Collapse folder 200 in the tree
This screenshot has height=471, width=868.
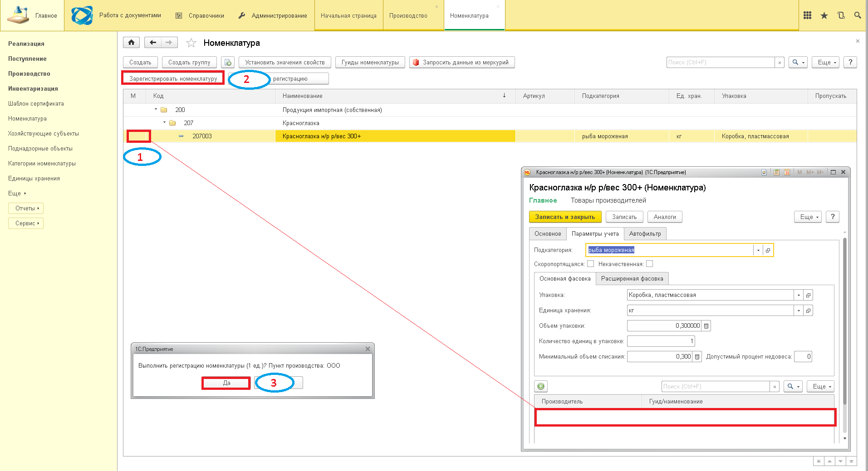click(156, 110)
